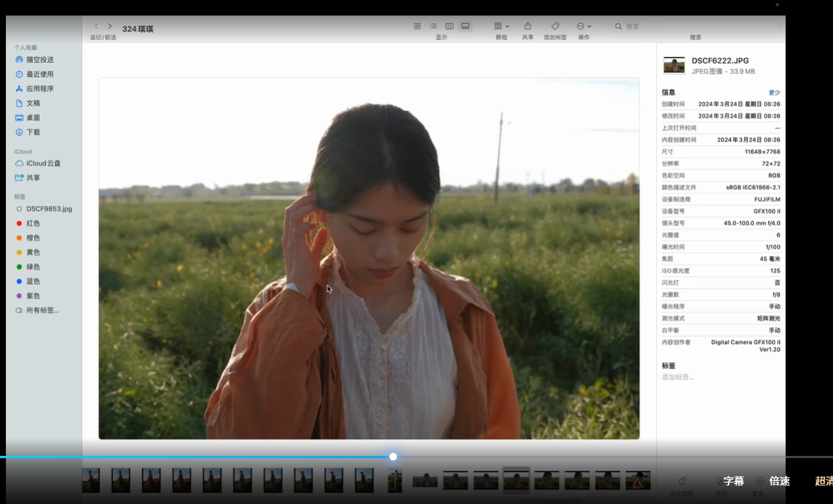
Task: Click the video progress bar handle
Action: click(x=393, y=457)
